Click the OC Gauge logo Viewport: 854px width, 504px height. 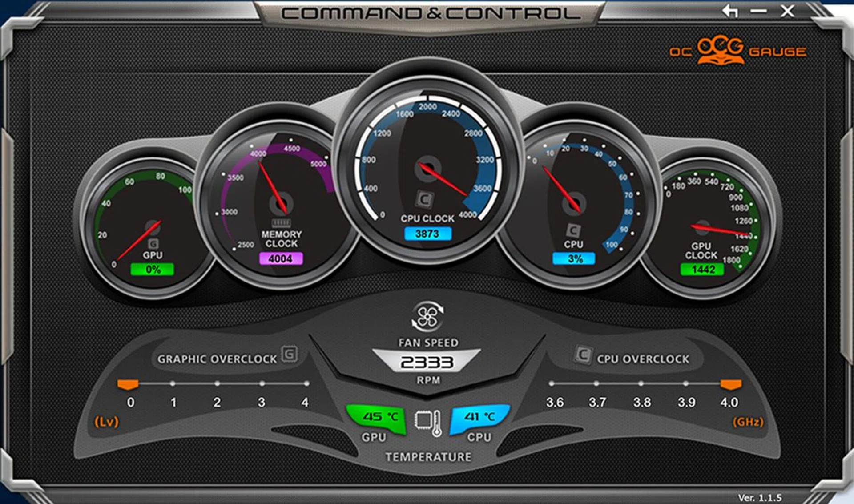tap(720, 50)
